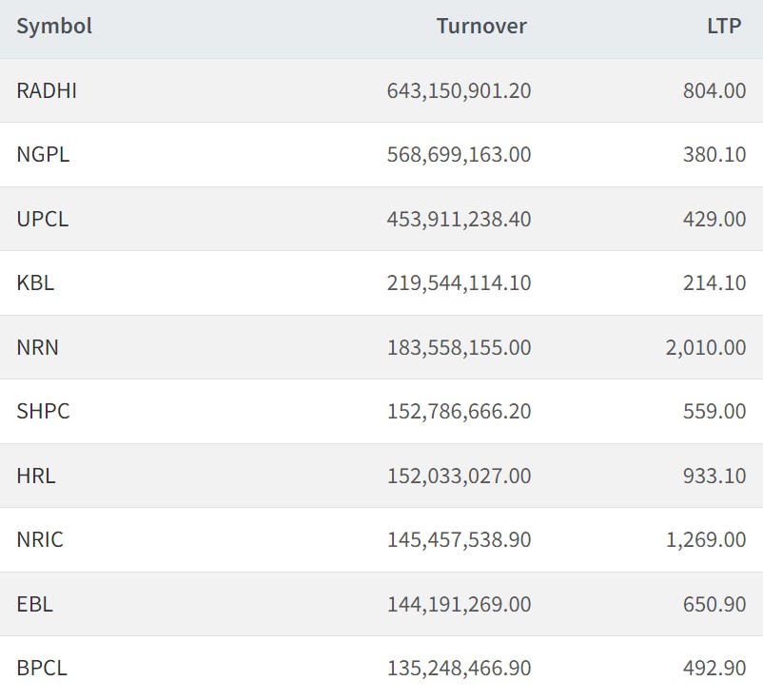Screen dimensions: 763x700
Task: Click the NRIC LTP value 1,269.00
Action: click(x=705, y=539)
